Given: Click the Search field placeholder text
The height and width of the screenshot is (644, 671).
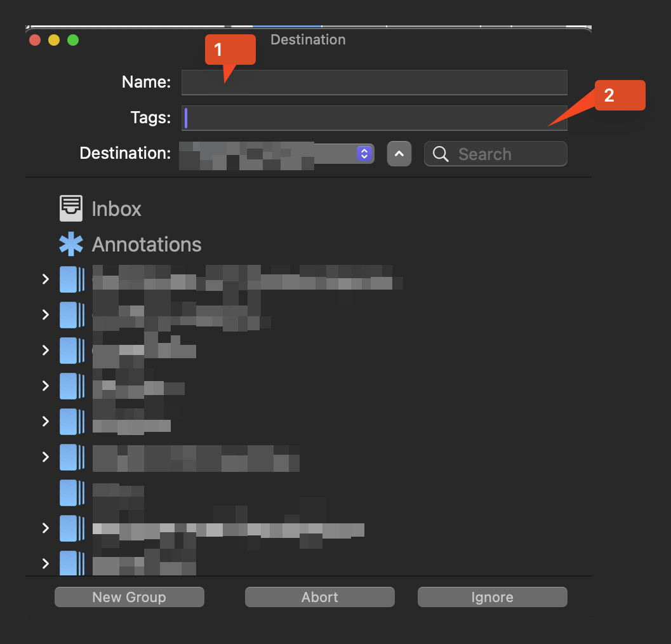Looking at the screenshot, I should coord(484,154).
